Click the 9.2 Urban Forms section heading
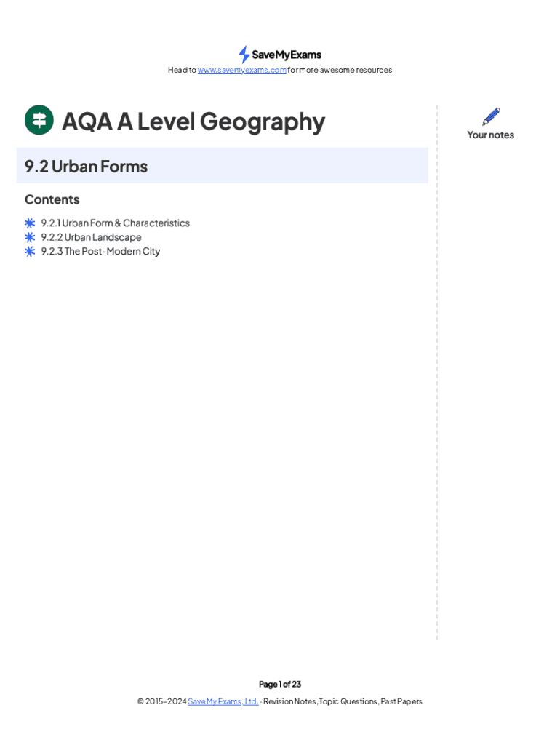 [86, 167]
